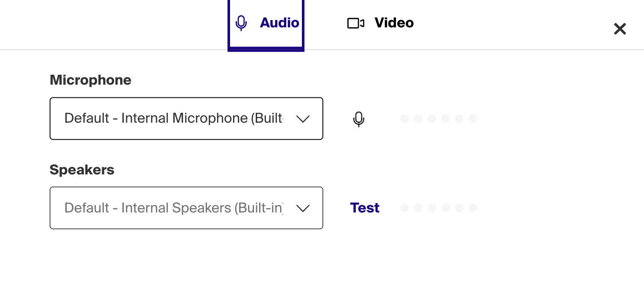Click the microphone icon in the Audio tab
Viewport: 644px width, 289px height.
coord(241,23)
